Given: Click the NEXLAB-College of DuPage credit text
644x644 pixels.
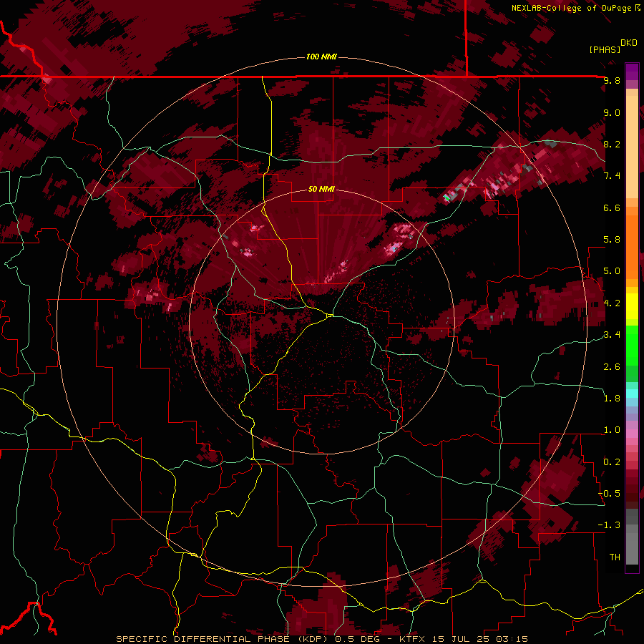Looking at the screenshot, I should [575, 8].
